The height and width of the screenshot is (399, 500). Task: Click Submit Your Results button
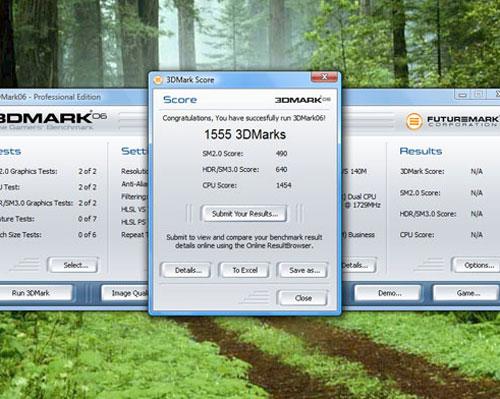coord(244,214)
